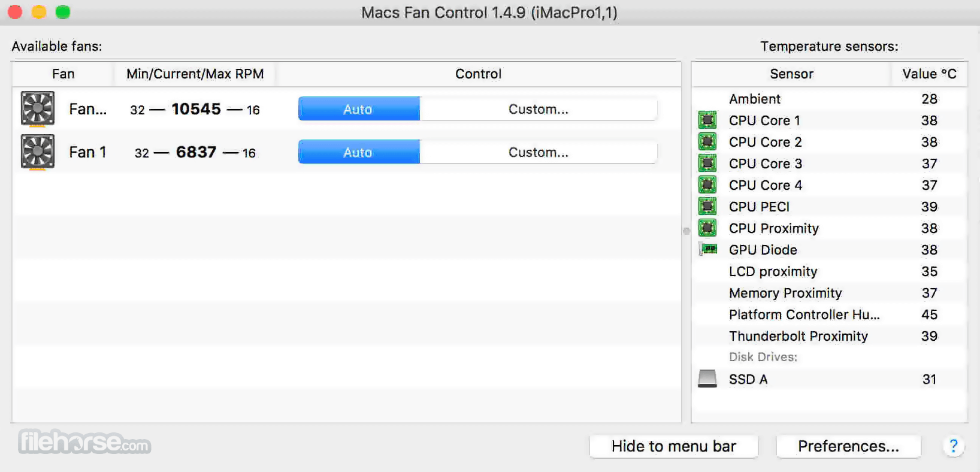Zoom the window with the green button
Image resolution: width=980 pixels, height=472 pixels.
[63, 12]
